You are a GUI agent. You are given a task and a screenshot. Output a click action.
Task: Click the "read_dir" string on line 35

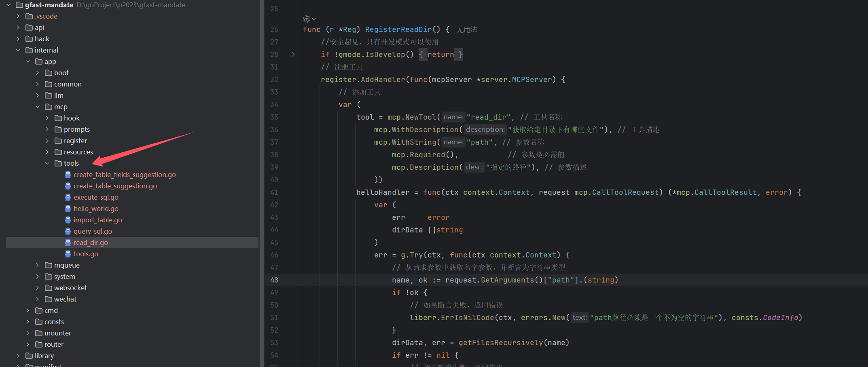489,117
